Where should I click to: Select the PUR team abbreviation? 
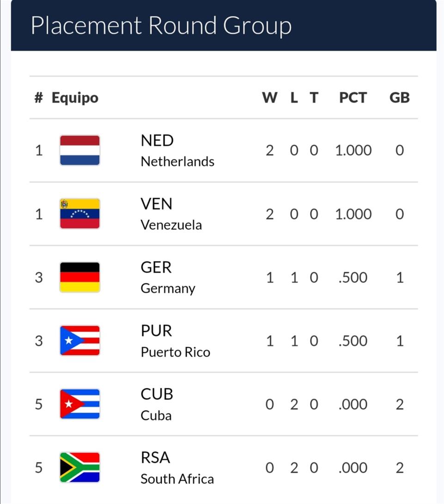coord(156,331)
